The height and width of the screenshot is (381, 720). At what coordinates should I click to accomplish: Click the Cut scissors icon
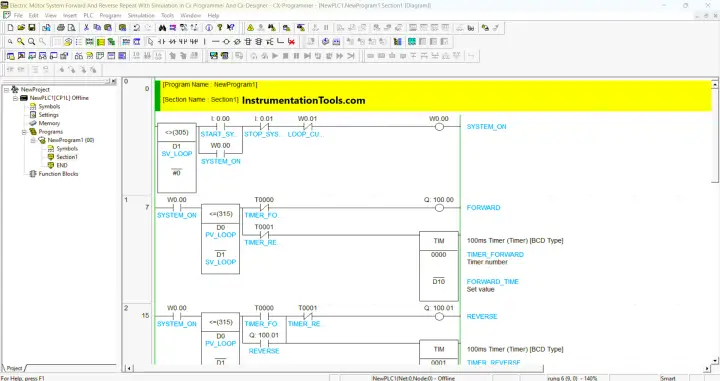pos(86,28)
